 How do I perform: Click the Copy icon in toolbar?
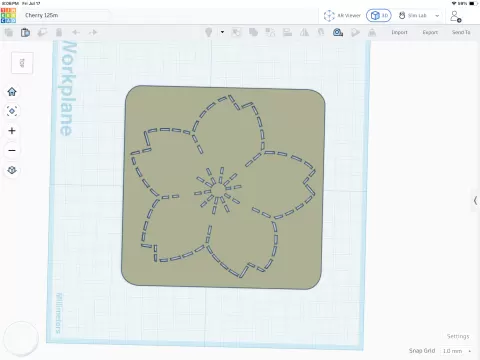[9, 32]
